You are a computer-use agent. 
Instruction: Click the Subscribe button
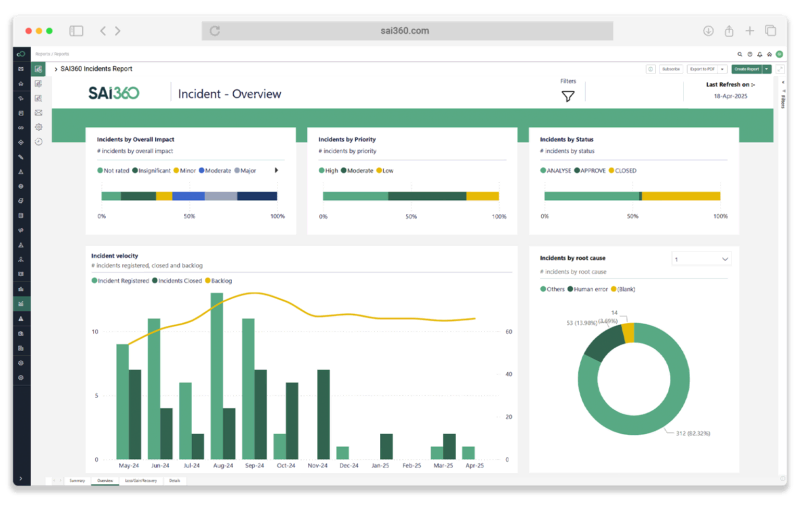click(x=670, y=69)
